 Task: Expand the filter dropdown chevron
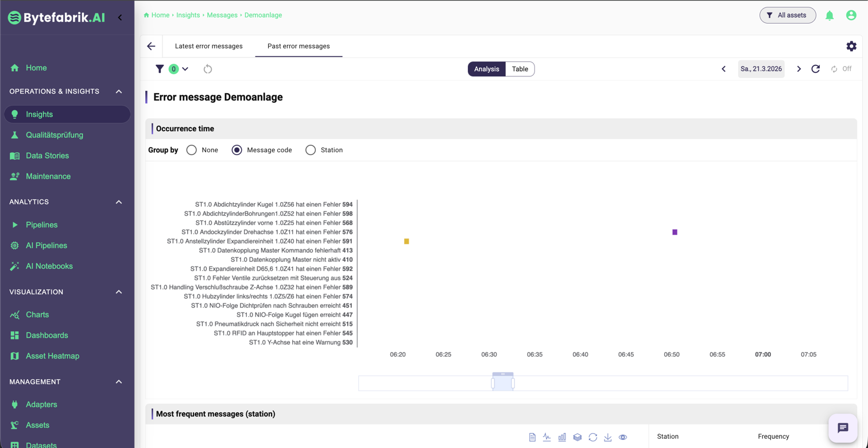coord(185,69)
